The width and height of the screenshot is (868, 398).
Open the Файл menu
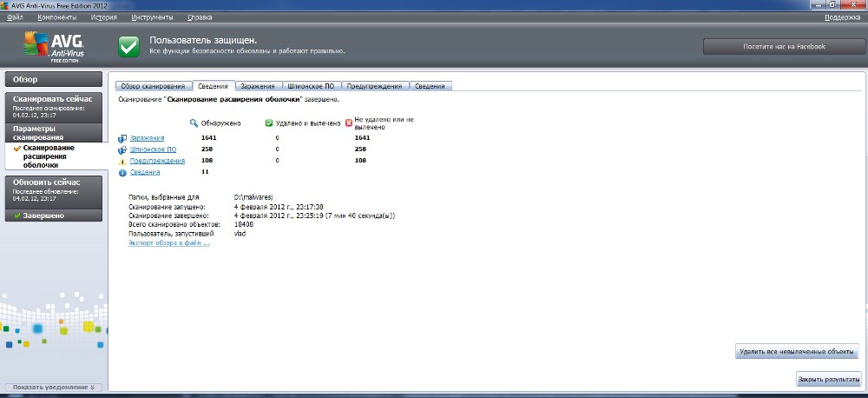14,17
